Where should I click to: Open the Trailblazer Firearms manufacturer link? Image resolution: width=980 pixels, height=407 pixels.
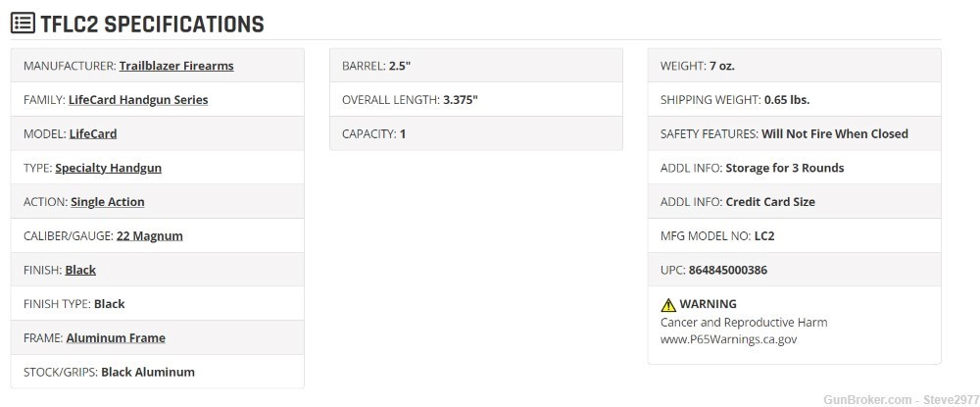tap(176, 66)
